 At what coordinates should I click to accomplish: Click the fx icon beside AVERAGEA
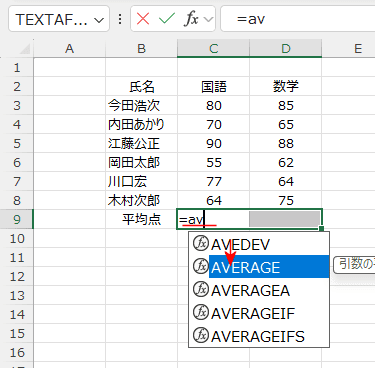201,289
